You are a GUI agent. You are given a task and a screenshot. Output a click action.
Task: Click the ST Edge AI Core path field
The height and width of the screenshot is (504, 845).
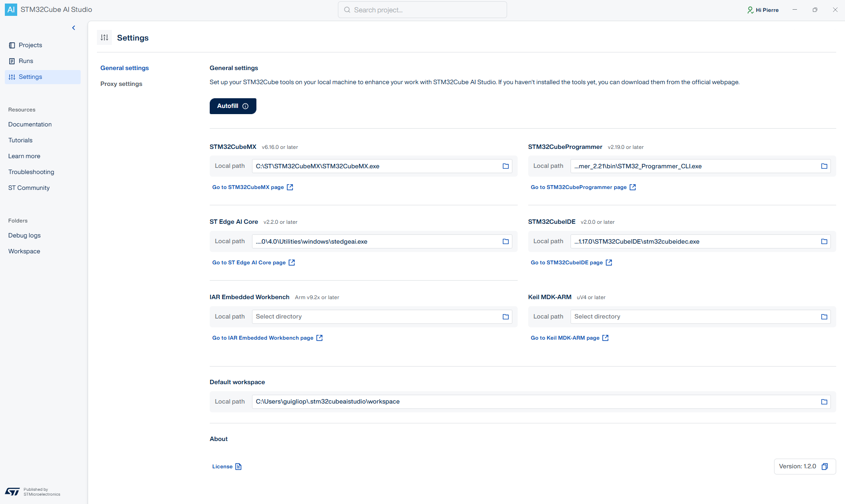382,241
